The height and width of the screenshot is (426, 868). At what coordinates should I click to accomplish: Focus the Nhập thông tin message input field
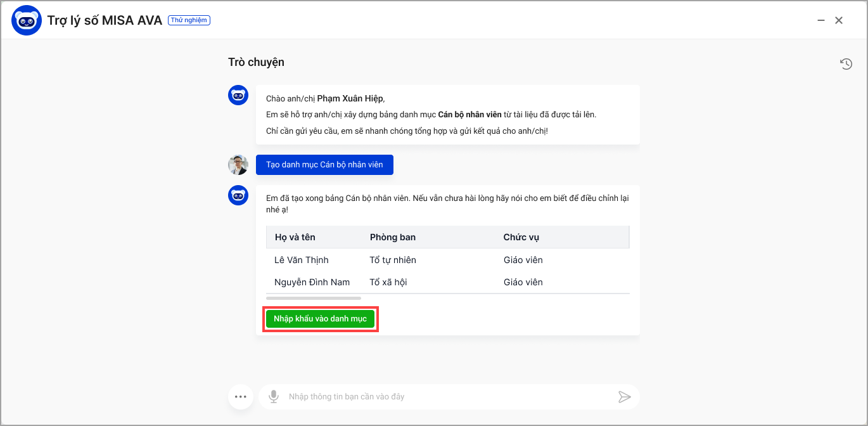pos(444,397)
